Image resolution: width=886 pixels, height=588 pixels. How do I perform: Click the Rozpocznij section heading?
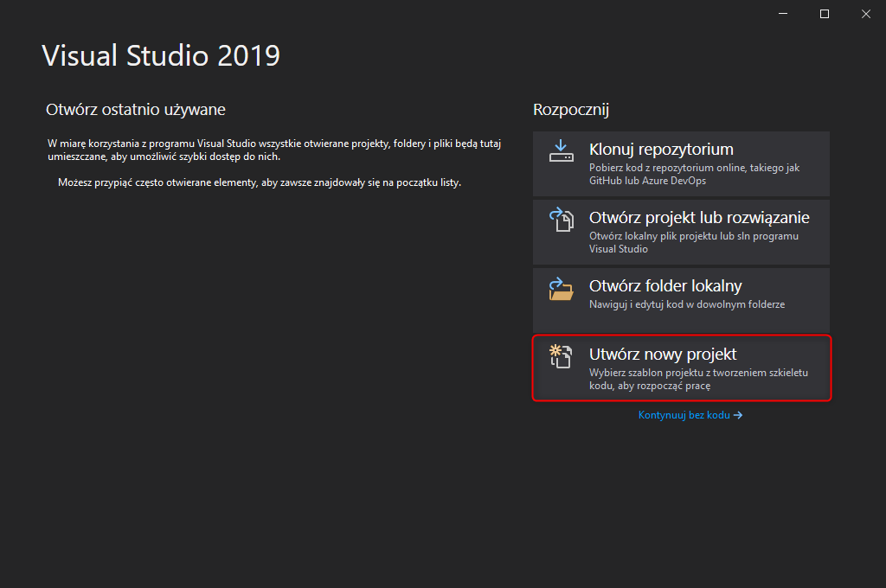[571, 110]
